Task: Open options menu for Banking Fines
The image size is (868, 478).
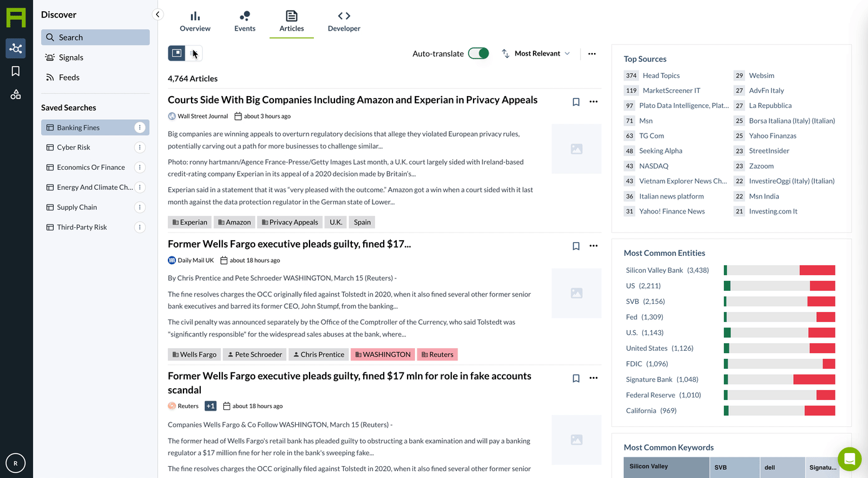Action: coord(140,127)
